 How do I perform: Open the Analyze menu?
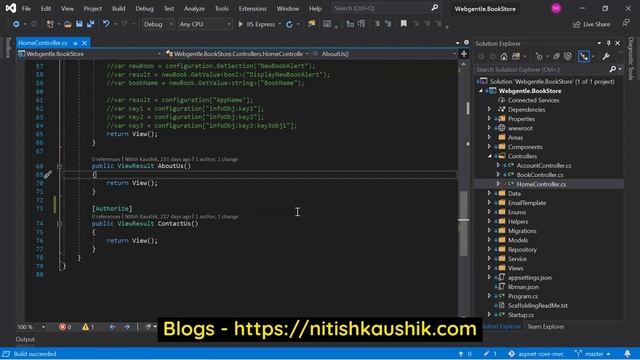click(194, 9)
